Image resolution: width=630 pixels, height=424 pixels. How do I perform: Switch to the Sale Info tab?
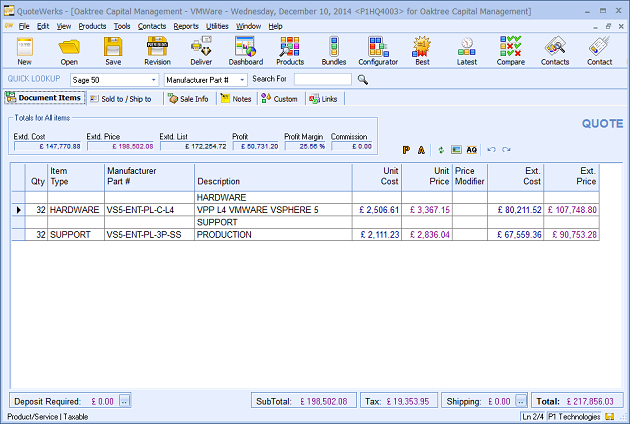click(188, 99)
